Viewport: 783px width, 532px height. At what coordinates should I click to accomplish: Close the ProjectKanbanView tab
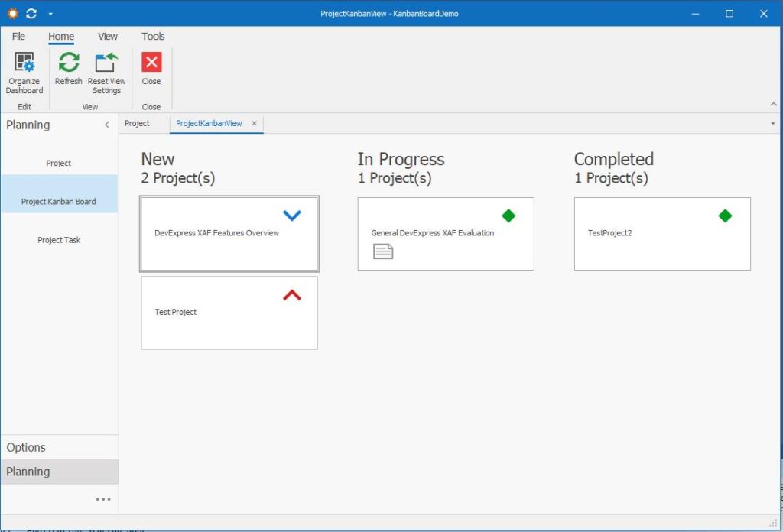click(255, 123)
